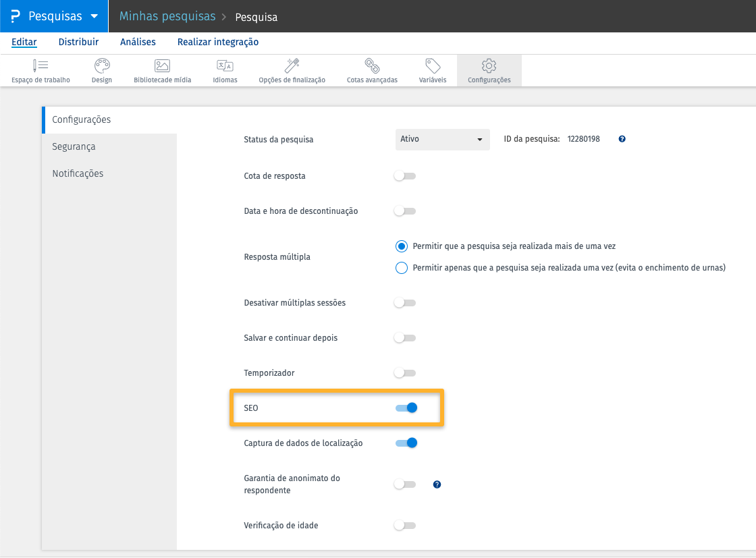Open the Variáveis tag icon
Screen dimensions: 756x558
(x=433, y=66)
